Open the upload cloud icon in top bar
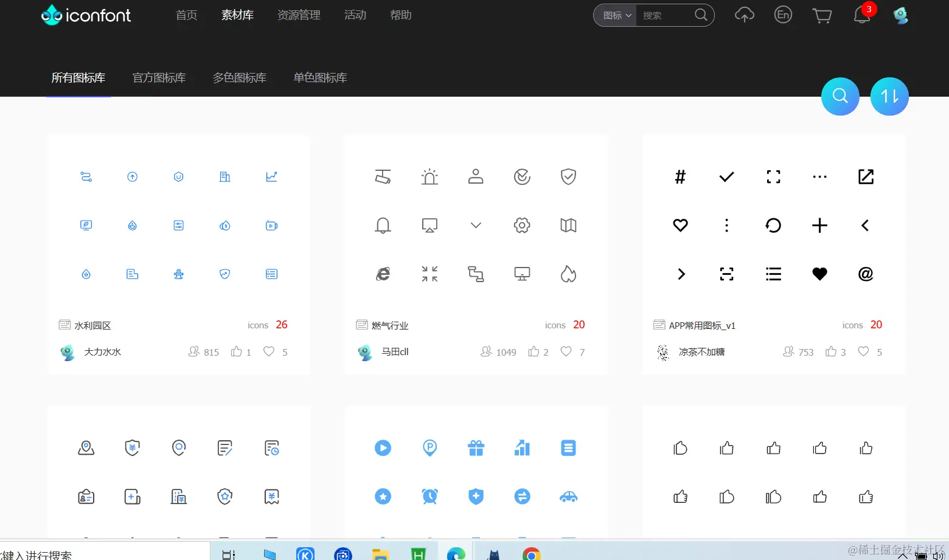This screenshot has width=949, height=560. click(x=744, y=15)
